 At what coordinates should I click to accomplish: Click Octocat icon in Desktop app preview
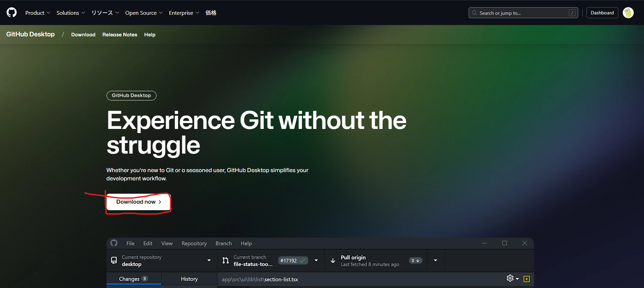tap(114, 243)
